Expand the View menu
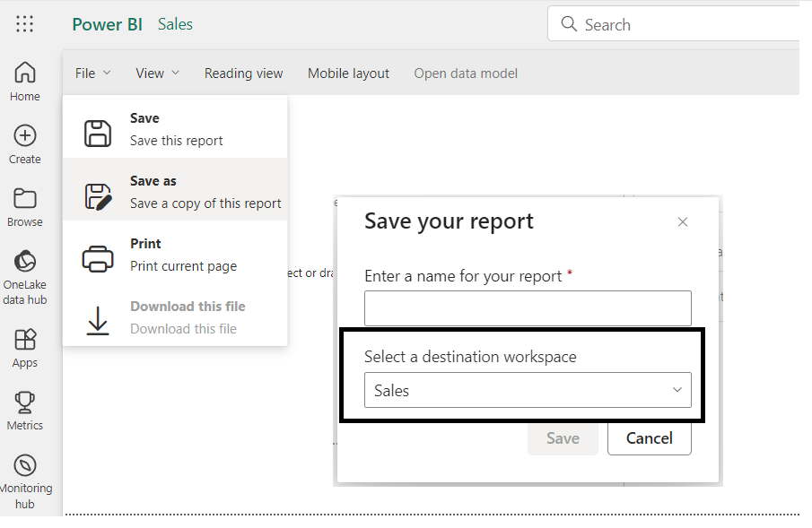This screenshot has height=528, width=812. click(x=157, y=73)
